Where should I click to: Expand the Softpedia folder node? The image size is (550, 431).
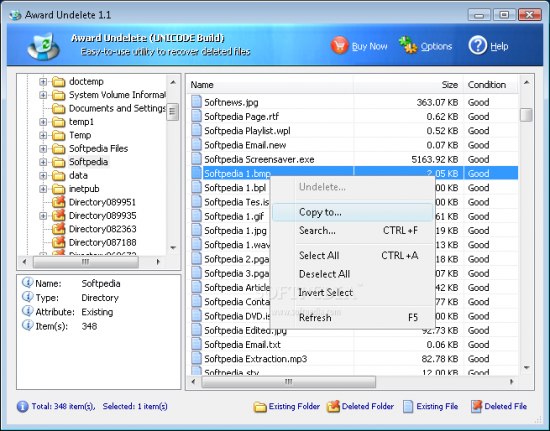pyautogui.click(x=43, y=162)
